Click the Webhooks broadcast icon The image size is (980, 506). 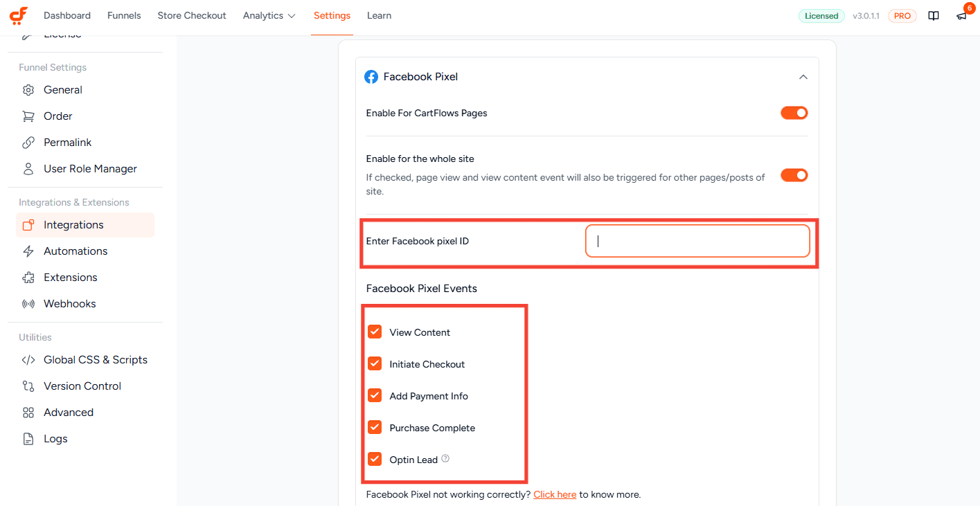[x=28, y=304]
